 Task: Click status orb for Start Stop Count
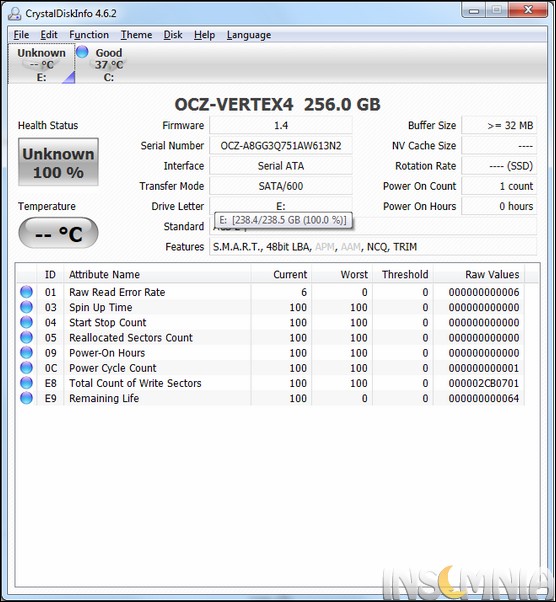[x=26, y=322]
